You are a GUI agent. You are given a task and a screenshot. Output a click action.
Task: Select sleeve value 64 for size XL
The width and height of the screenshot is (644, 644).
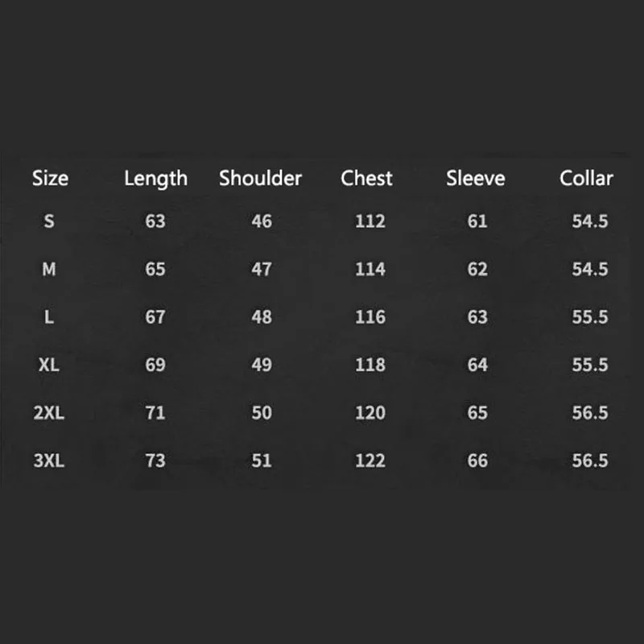477,365
